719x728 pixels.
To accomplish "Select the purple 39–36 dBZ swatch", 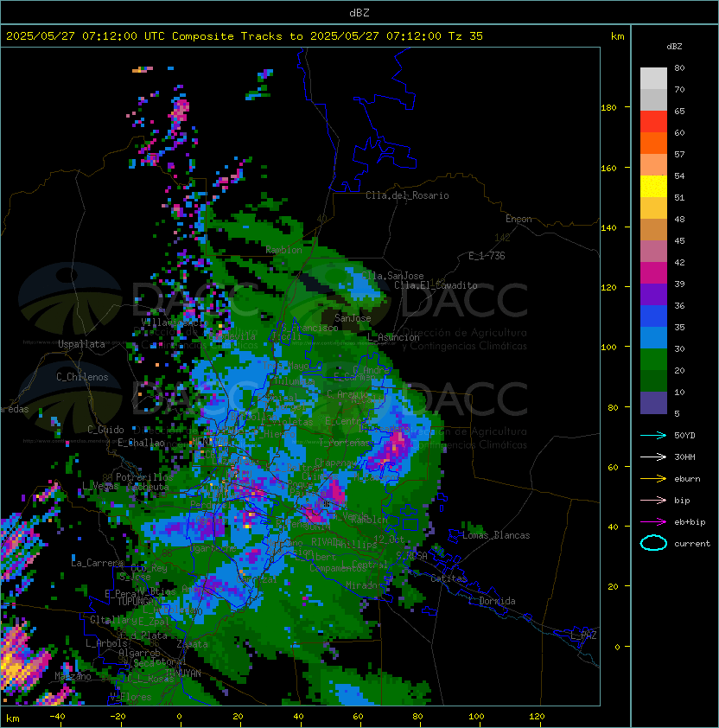I will 653,295.
